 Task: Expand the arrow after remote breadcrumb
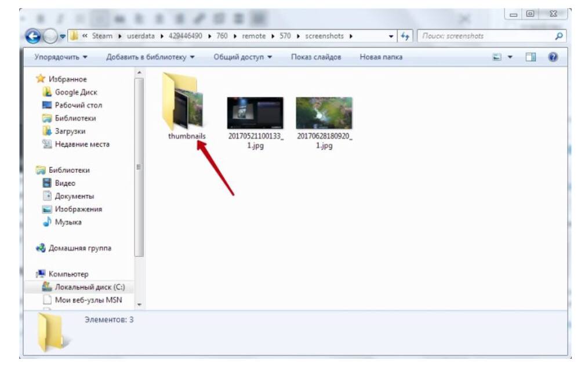pos(273,37)
